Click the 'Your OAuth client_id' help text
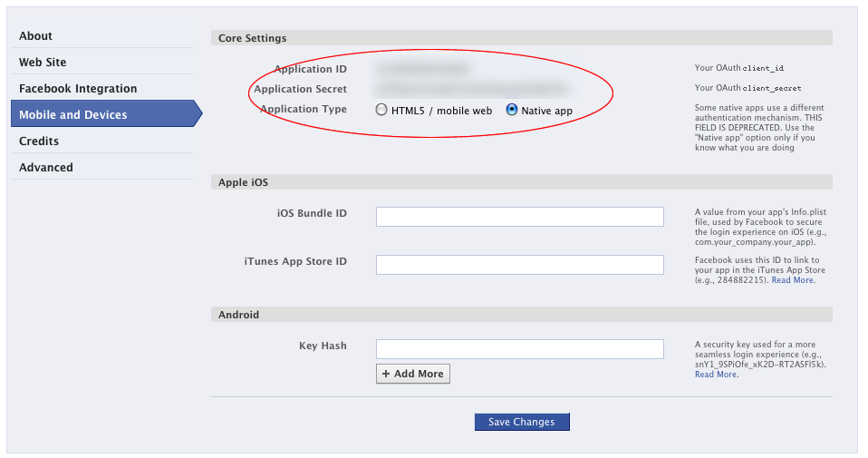 click(x=739, y=68)
